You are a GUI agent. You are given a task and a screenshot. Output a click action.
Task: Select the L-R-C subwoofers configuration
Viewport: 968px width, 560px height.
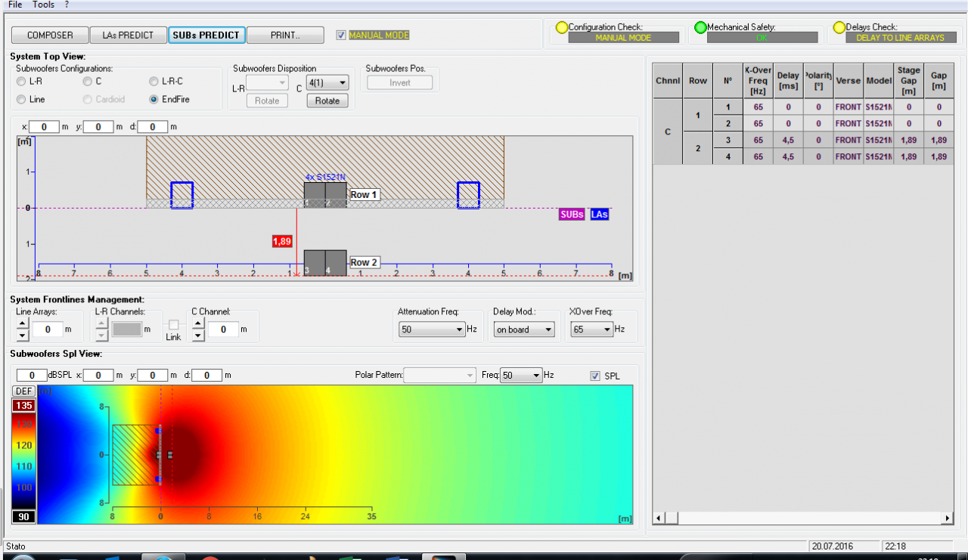tap(154, 82)
